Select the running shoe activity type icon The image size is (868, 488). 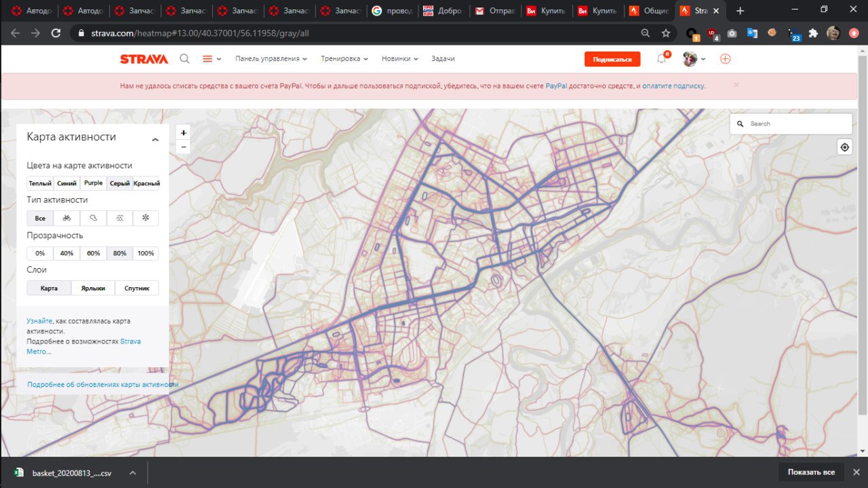(93, 219)
